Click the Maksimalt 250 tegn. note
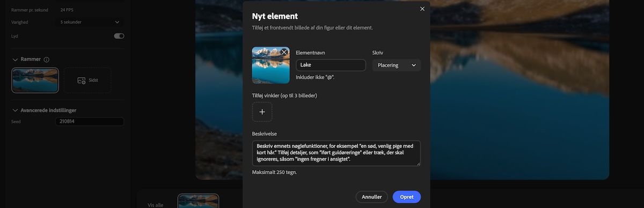Image resolution: width=644 pixels, height=208 pixels. 274,172
